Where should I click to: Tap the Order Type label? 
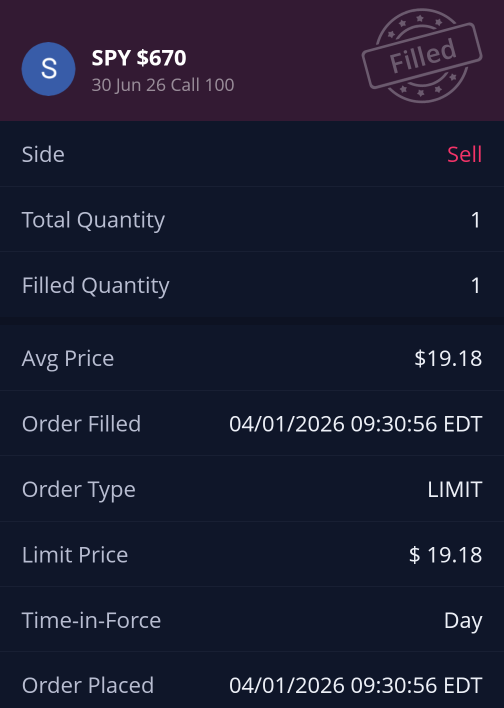coord(79,490)
